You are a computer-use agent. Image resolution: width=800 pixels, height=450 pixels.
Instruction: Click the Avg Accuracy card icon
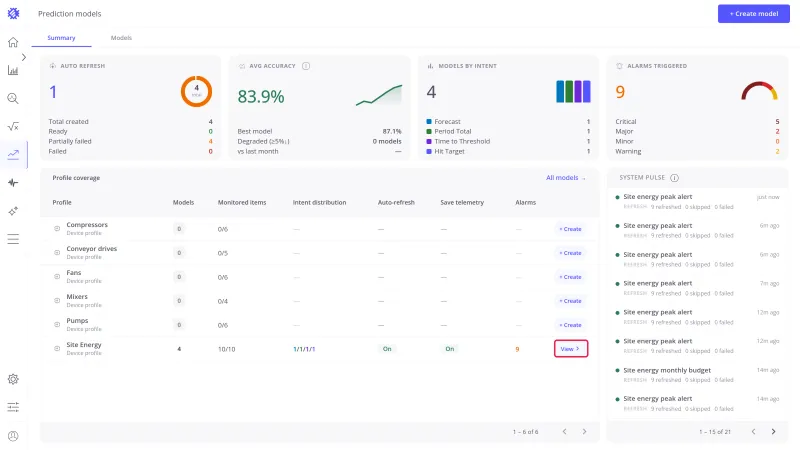(x=242, y=66)
